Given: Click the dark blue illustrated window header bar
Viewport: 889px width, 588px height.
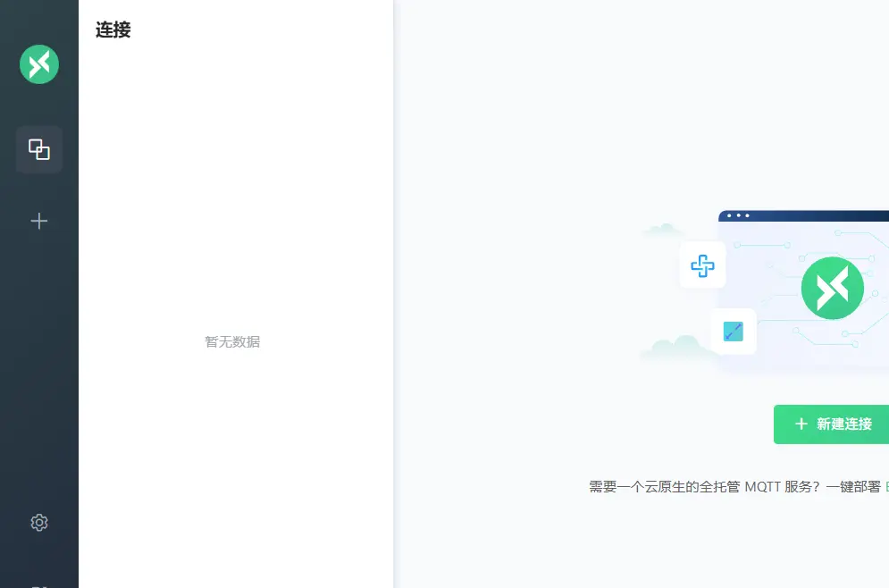Looking at the screenshot, I should (804, 215).
